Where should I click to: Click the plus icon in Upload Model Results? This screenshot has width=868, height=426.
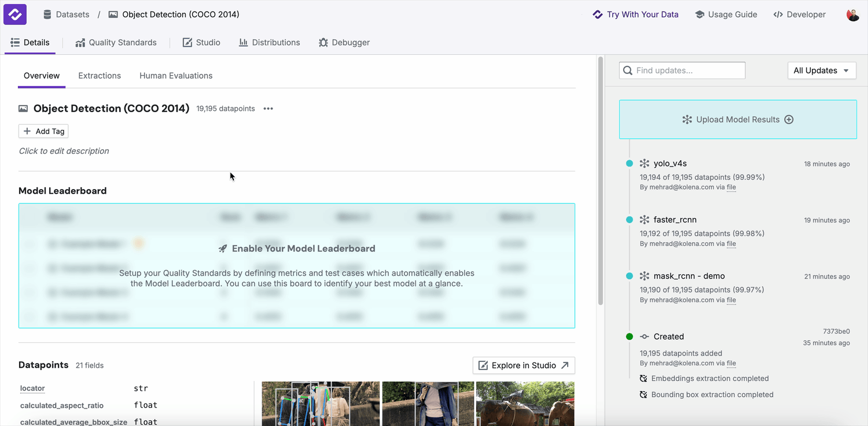[x=789, y=120]
